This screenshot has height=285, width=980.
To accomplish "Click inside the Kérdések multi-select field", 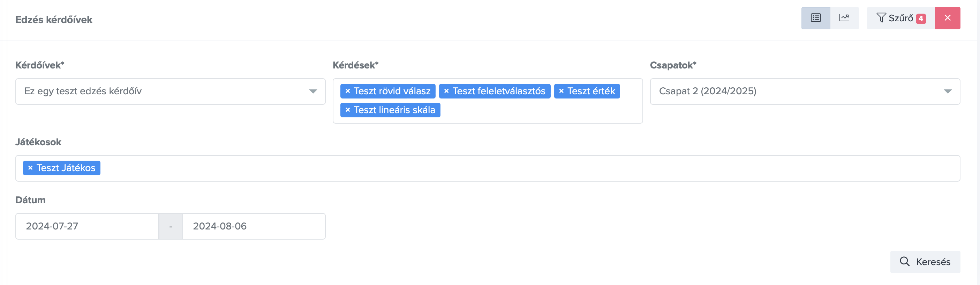I will tap(540, 110).
